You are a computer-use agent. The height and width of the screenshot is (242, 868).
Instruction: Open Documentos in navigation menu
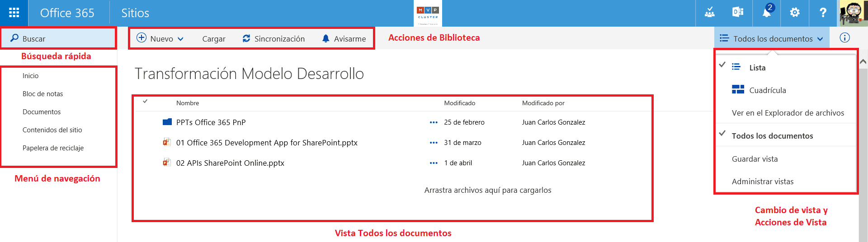[x=42, y=112]
